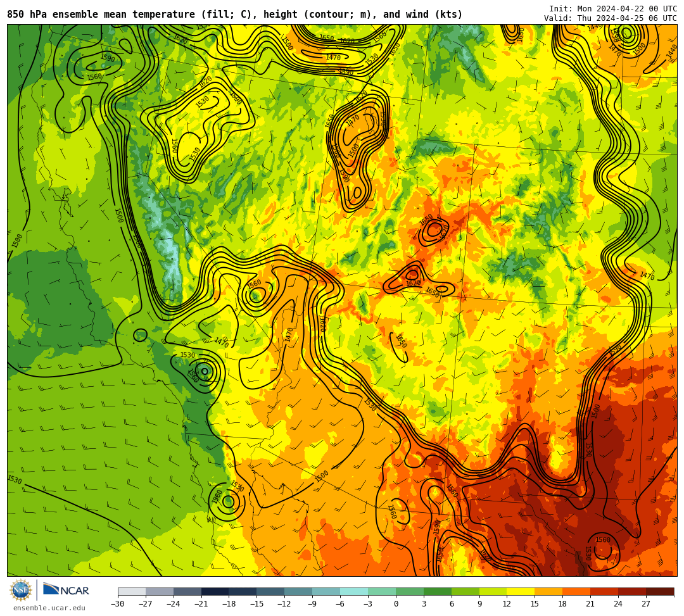Image resolution: width=684 pixels, height=616 pixels.
Task: Pick the -15 to -12 steel blue swatch
Action: coord(271,591)
